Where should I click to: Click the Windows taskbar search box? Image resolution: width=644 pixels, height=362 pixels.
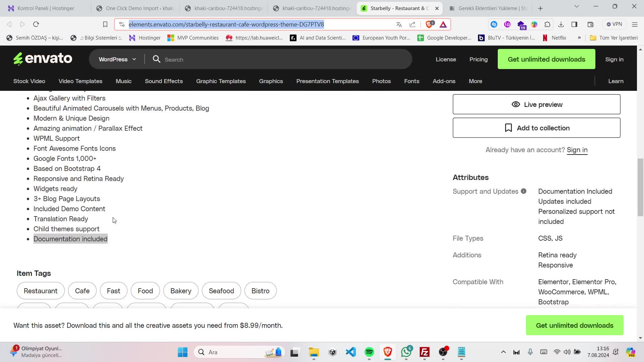pos(239,352)
